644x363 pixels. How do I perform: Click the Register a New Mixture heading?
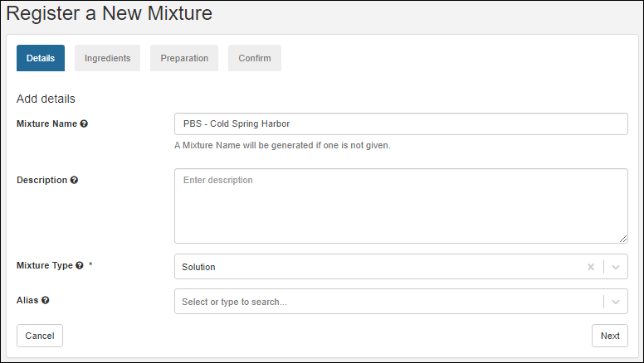(x=110, y=14)
